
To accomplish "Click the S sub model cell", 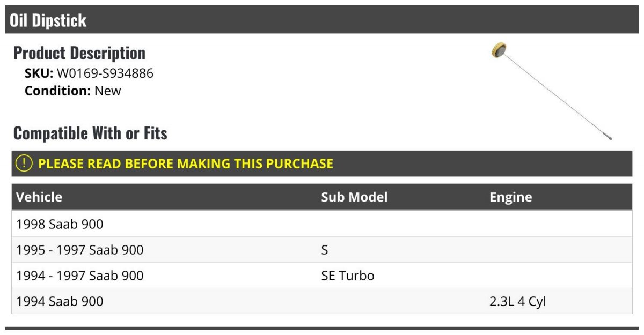I will (x=325, y=250).
